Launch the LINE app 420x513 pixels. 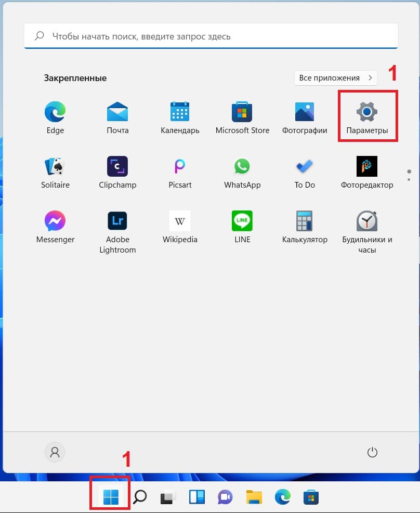click(242, 227)
